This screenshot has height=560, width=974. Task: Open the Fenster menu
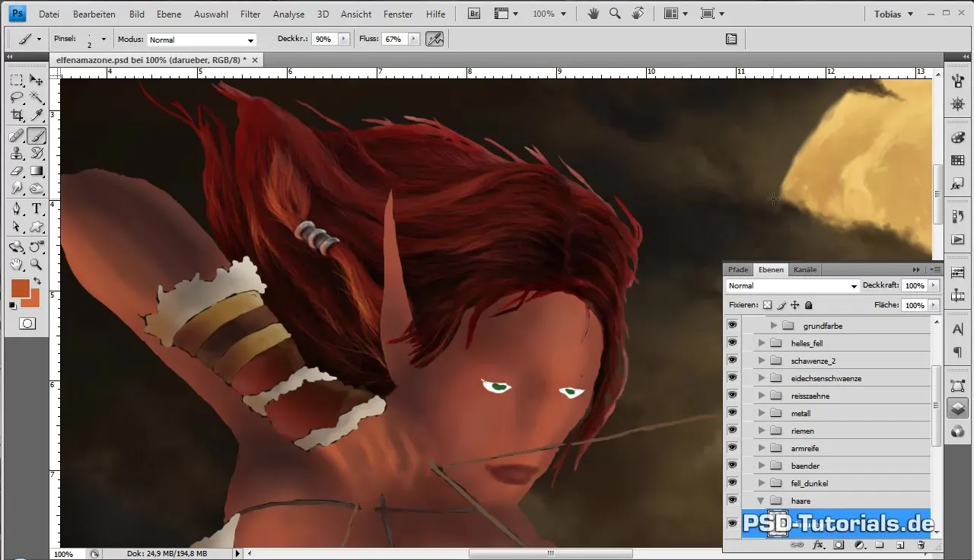(398, 14)
